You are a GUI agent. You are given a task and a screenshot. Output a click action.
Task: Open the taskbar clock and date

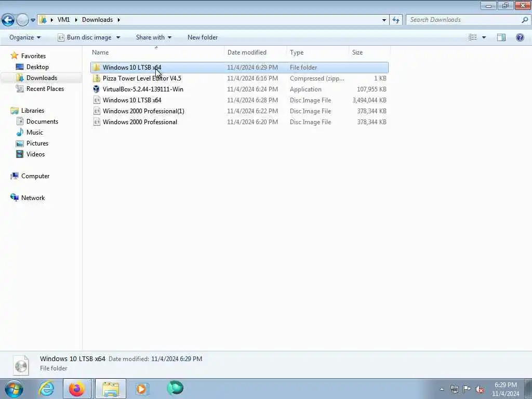tap(505, 389)
